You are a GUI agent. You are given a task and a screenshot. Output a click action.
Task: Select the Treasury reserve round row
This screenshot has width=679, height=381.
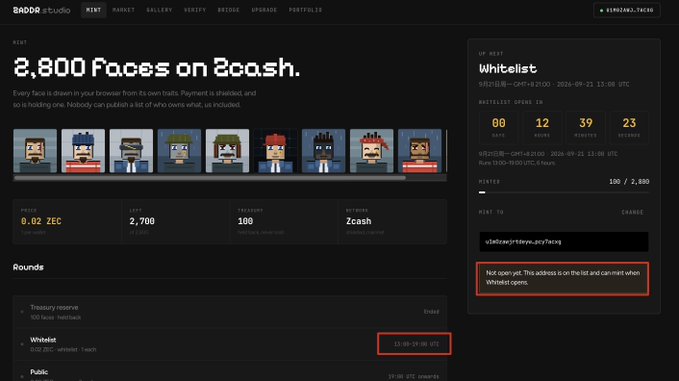coord(230,312)
